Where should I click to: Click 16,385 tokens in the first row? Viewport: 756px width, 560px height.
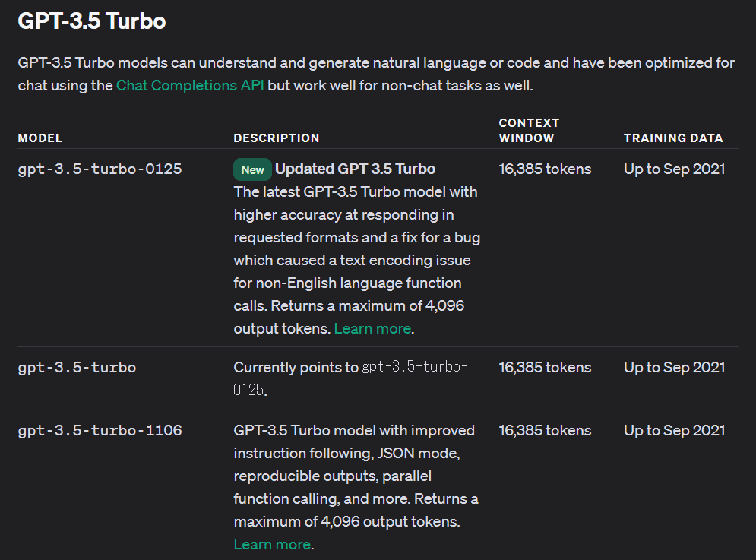[x=545, y=169]
